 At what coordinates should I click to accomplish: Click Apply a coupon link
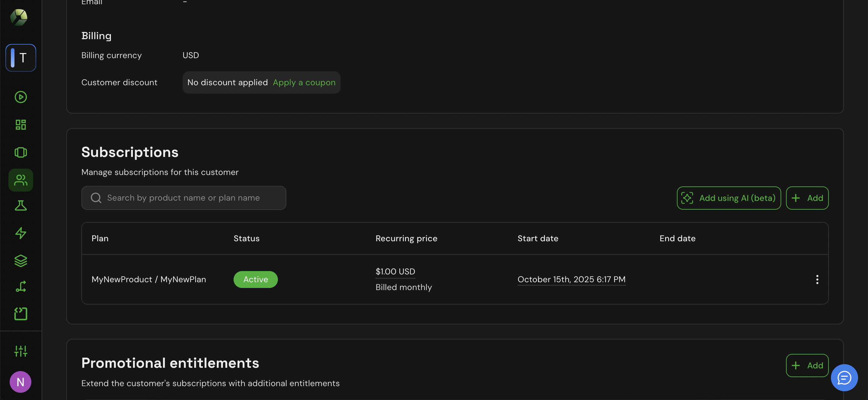pos(304,83)
